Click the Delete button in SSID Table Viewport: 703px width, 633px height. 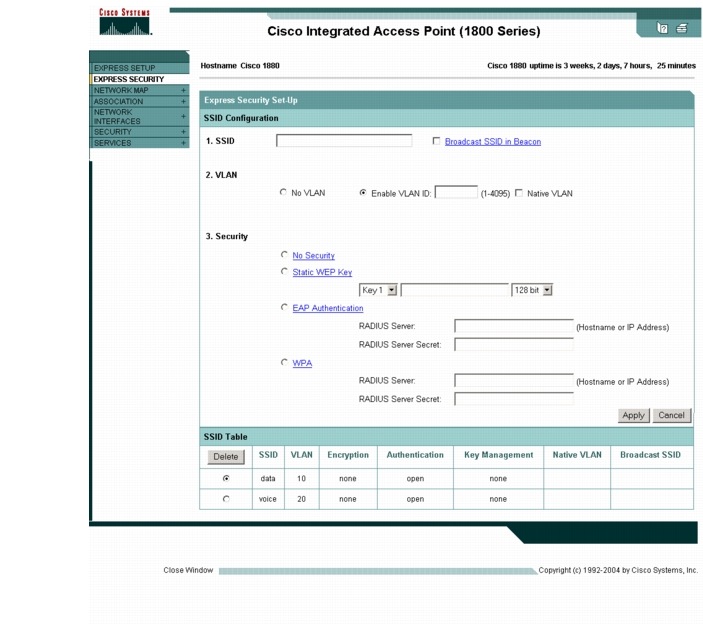pos(226,456)
